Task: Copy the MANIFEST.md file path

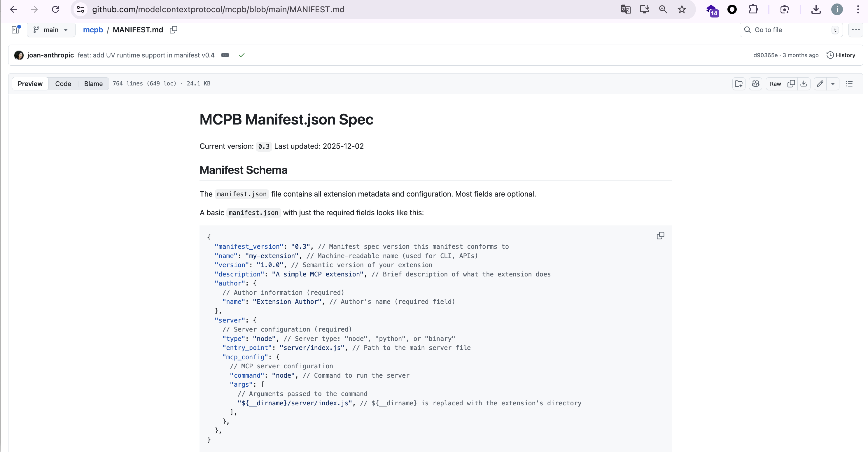Action: [x=173, y=30]
